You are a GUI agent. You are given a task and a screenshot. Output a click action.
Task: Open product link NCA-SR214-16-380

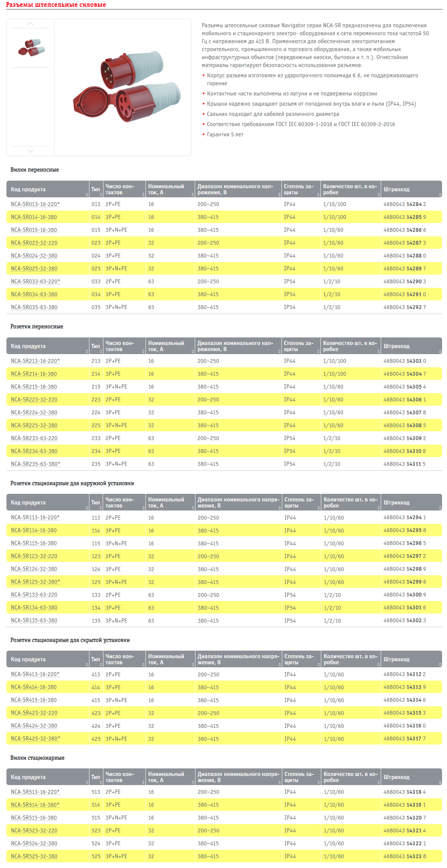[34, 374]
